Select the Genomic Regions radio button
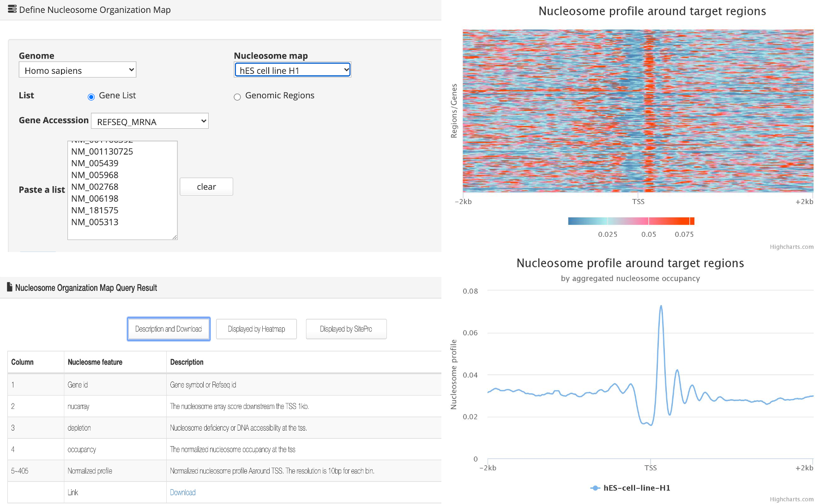The image size is (820, 504). click(x=237, y=97)
